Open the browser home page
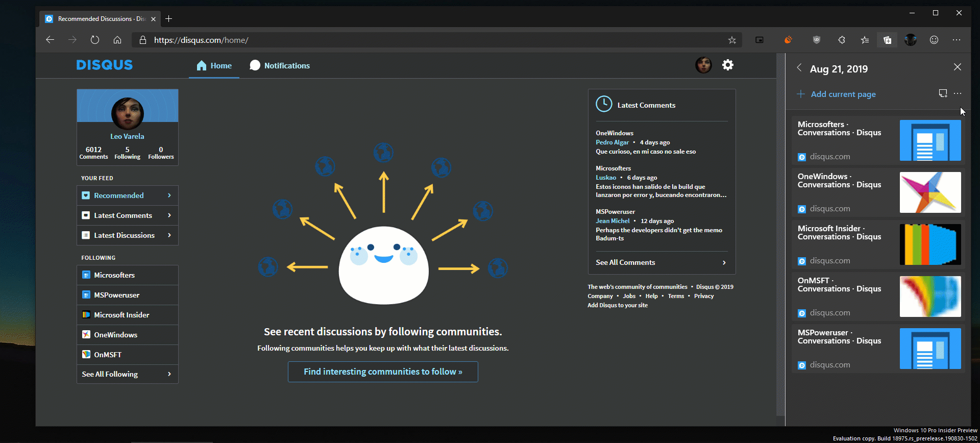The height and width of the screenshot is (443, 980). click(117, 40)
